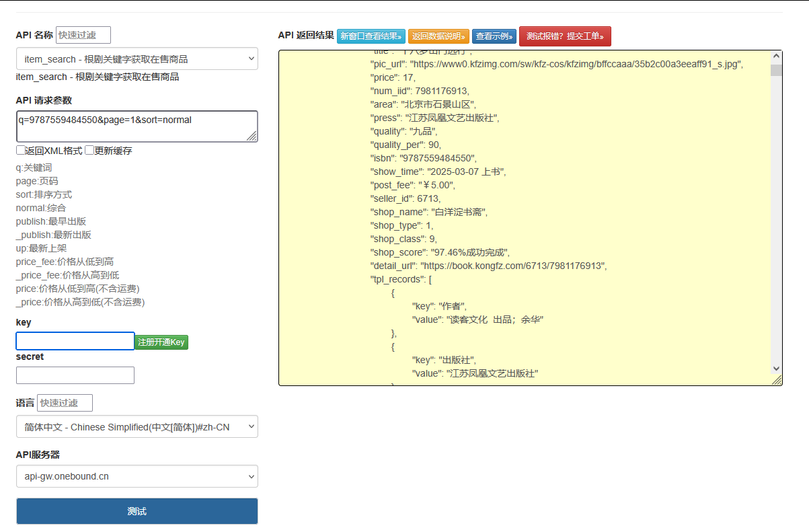This screenshot has height=532, width=809.
Task: Click into the secret input field
Action: (75, 375)
